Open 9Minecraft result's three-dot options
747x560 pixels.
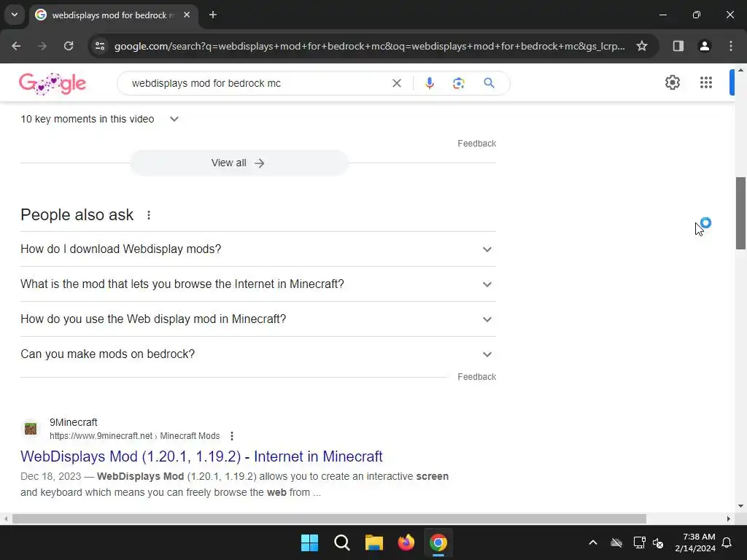[x=232, y=436]
